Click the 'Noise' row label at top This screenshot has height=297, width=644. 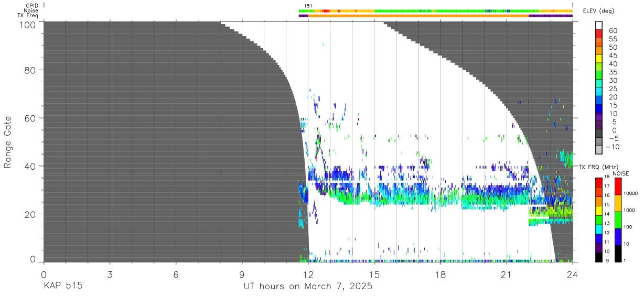click(31, 10)
